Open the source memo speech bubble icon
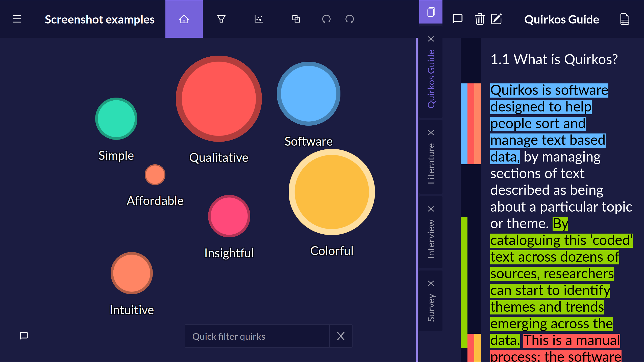 [x=457, y=19]
